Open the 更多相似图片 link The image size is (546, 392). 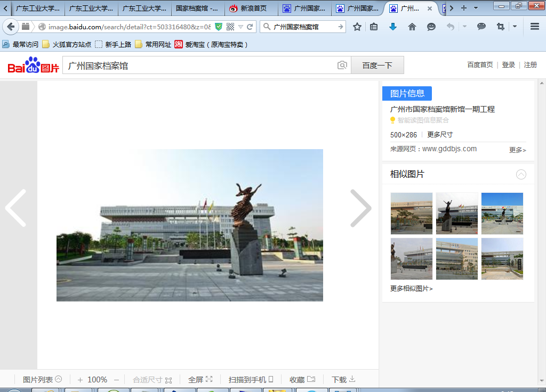click(x=411, y=289)
